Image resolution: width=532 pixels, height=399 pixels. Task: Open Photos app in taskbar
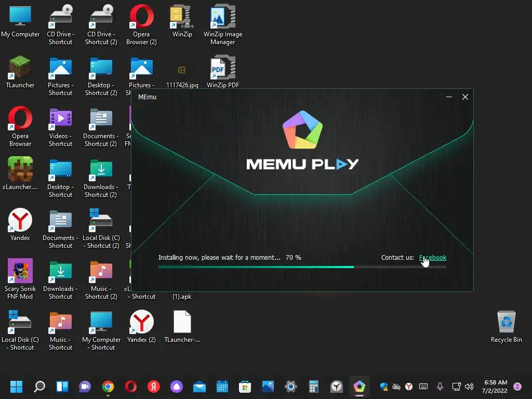pyautogui.click(x=268, y=387)
